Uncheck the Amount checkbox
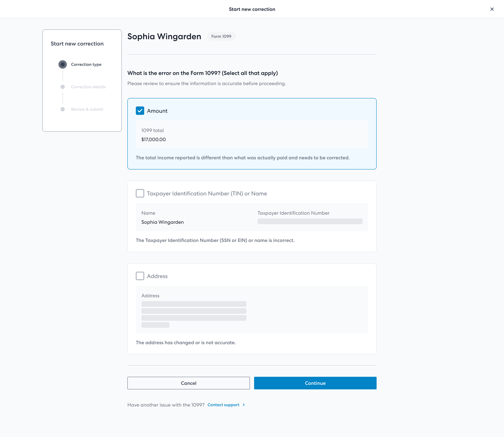This screenshot has width=504, height=437. [x=140, y=111]
